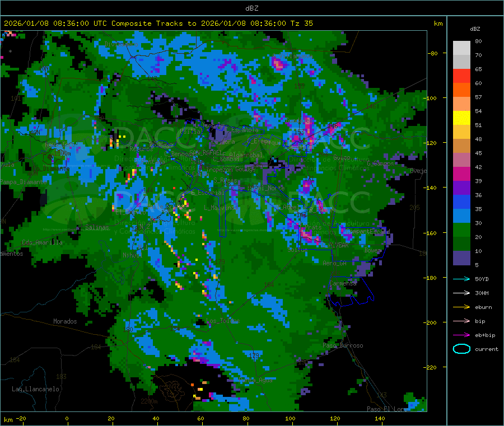Click the 'Punta_Agua' place label on map
Viewport: 504px width, 426px height.
(255, 381)
